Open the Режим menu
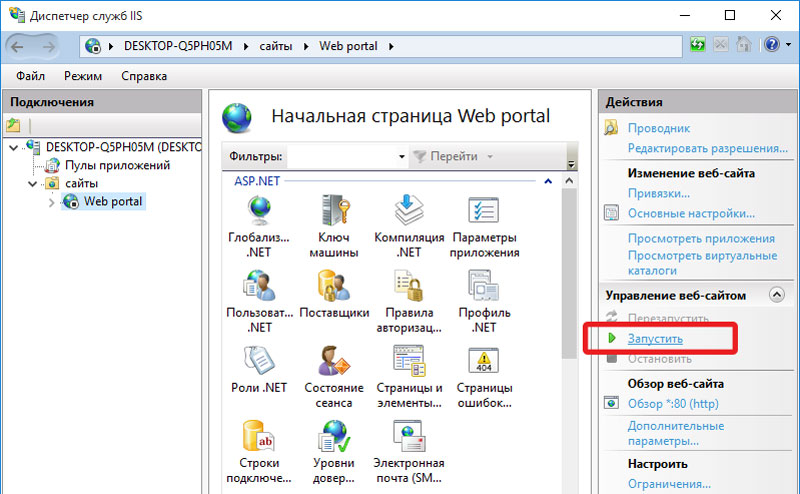 click(83, 76)
